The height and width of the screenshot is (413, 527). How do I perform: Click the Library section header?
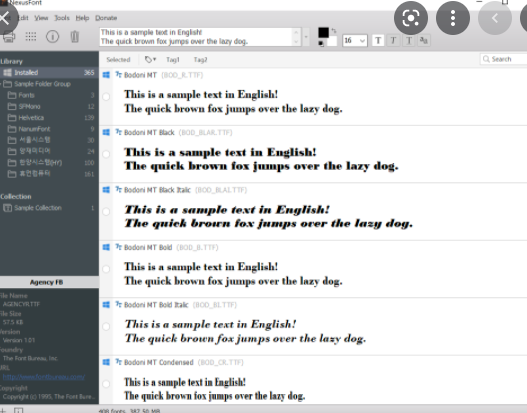[11, 61]
